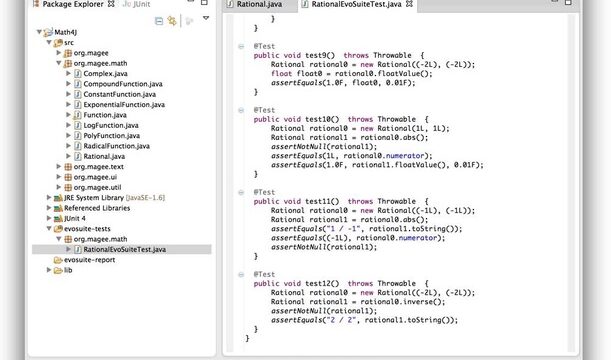
Task: Click the evosuite-tests folder icon
Action: [x=58, y=229]
